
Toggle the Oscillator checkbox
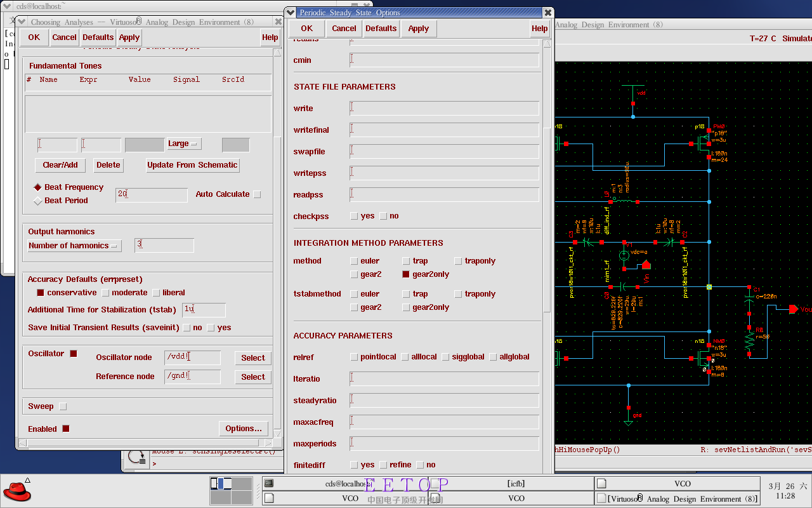coord(74,354)
